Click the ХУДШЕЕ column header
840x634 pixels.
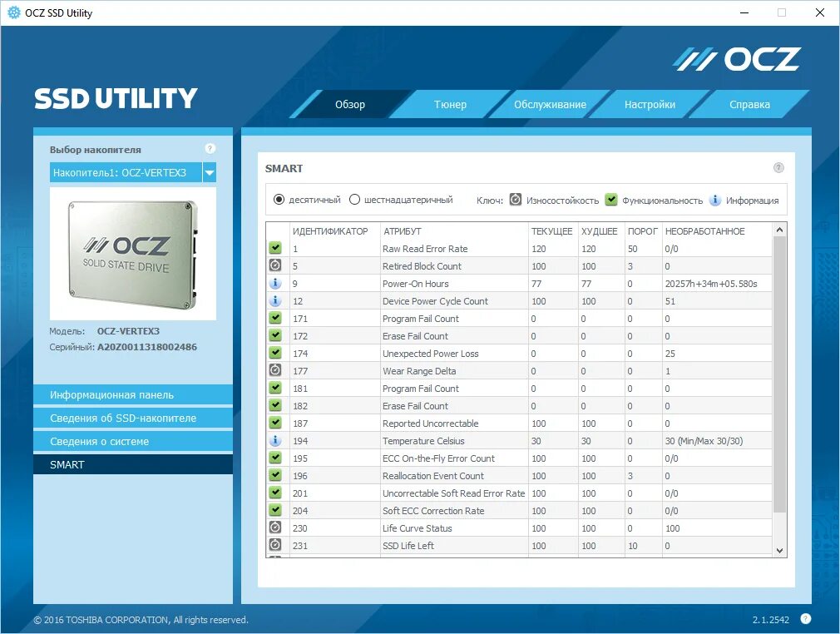(x=599, y=231)
